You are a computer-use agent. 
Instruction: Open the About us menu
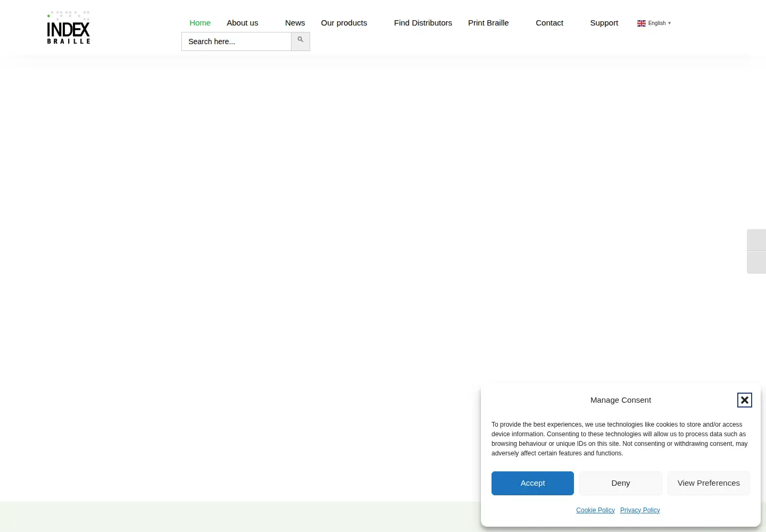coord(243,23)
